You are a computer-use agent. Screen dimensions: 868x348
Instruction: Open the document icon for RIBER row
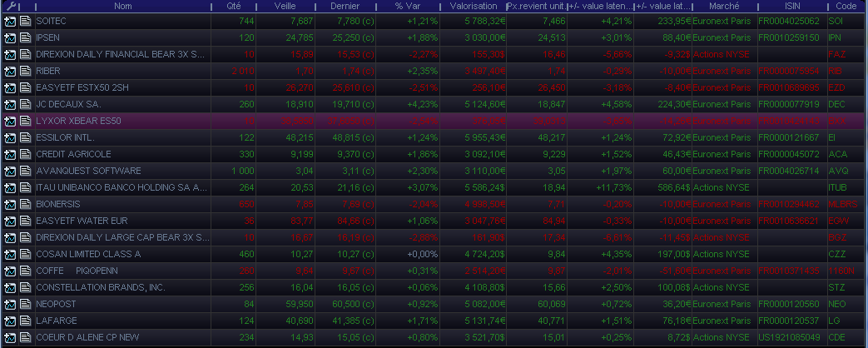[x=26, y=72]
